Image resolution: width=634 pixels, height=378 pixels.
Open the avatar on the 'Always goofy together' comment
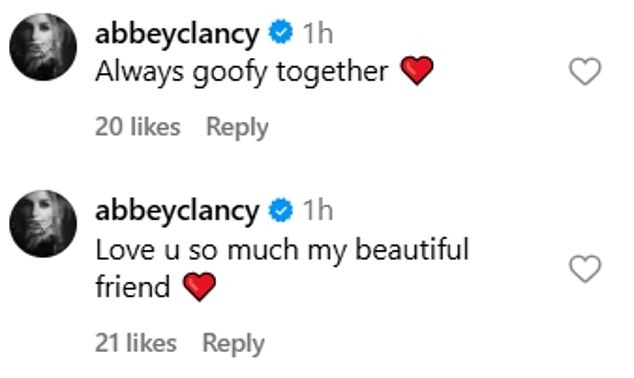[x=43, y=47]
